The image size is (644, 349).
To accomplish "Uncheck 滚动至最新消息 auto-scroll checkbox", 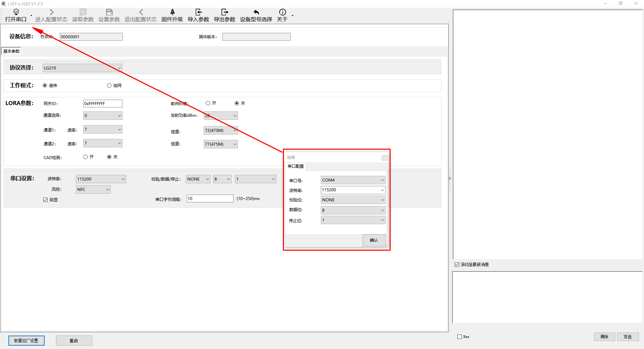I will click(x=457, y=265).
